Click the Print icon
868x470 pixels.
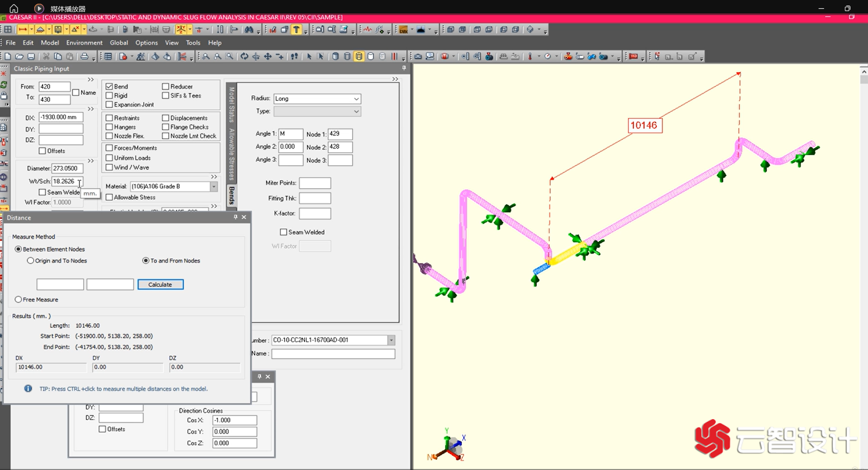point(85,56)
